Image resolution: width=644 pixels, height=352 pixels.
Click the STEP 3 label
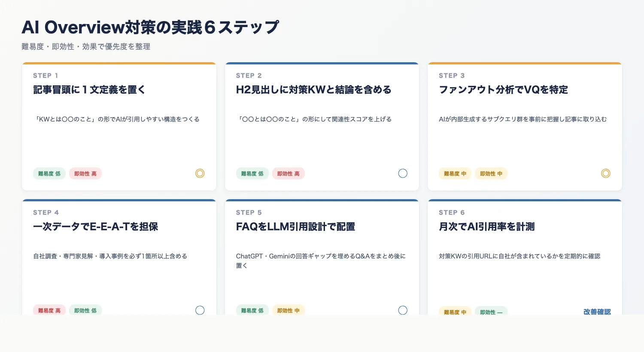tap(452, 76)
